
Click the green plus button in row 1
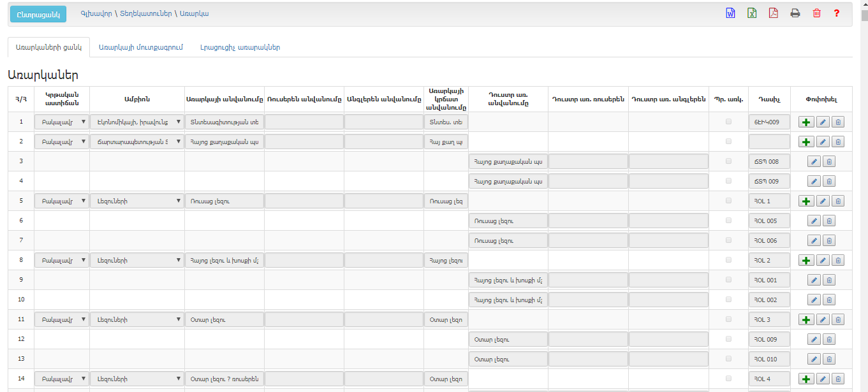(806, 122)
